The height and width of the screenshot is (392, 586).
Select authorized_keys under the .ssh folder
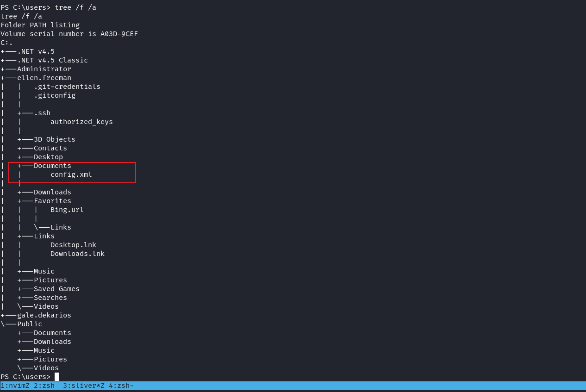coord(81,121)
